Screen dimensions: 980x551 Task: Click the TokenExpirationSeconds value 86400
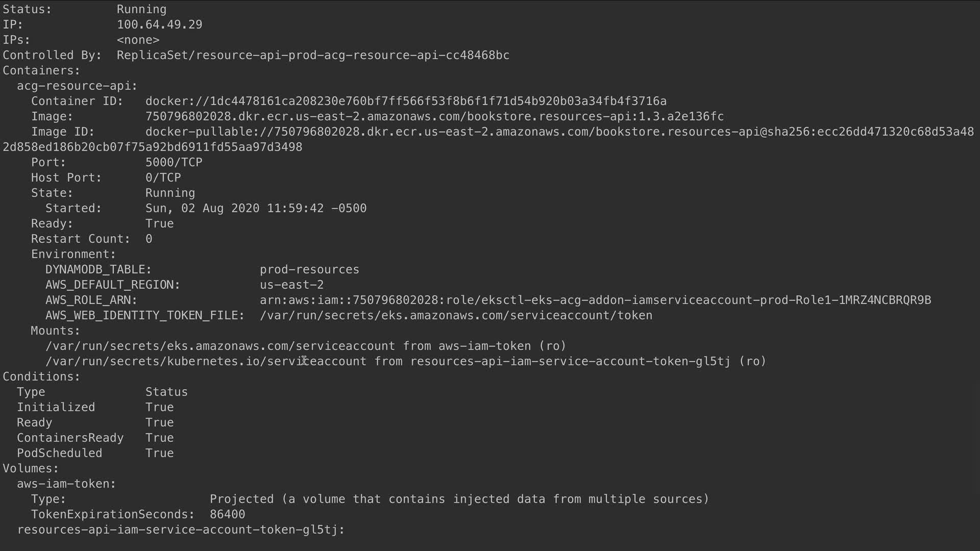(x=227, y=514)
